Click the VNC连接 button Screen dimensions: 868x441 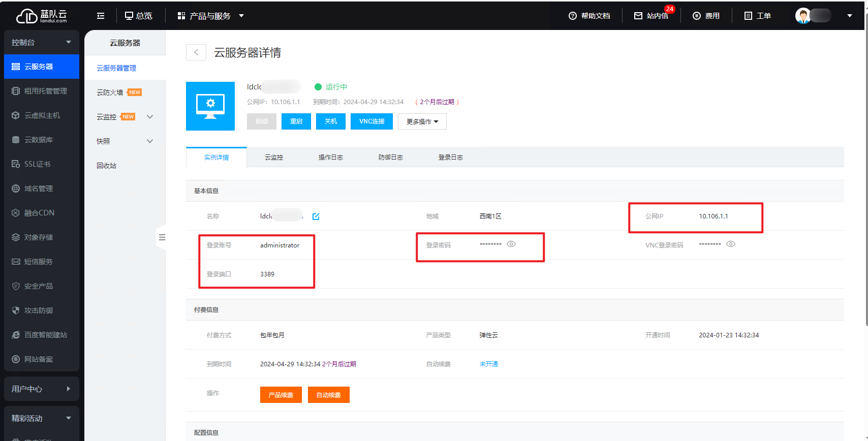coord(371,121)
